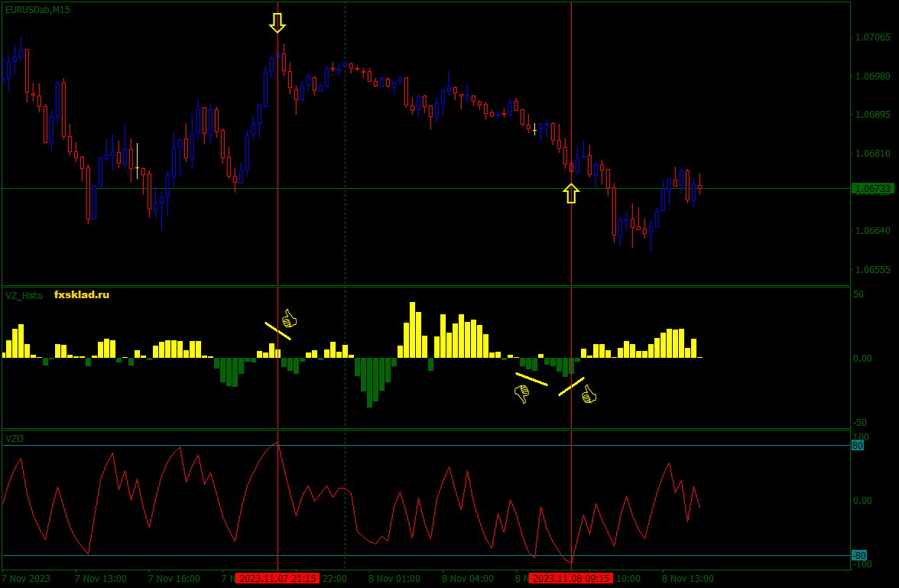899x588 pixels.
Task: Select the 2023.11.07 21:15 time marker
Action: [277, 578]
